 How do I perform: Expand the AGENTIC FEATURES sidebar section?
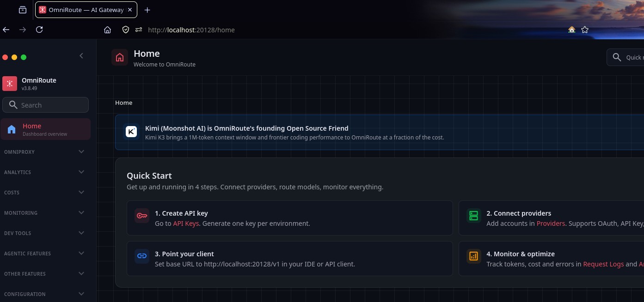pyautogui.click(x=45, y=254)
